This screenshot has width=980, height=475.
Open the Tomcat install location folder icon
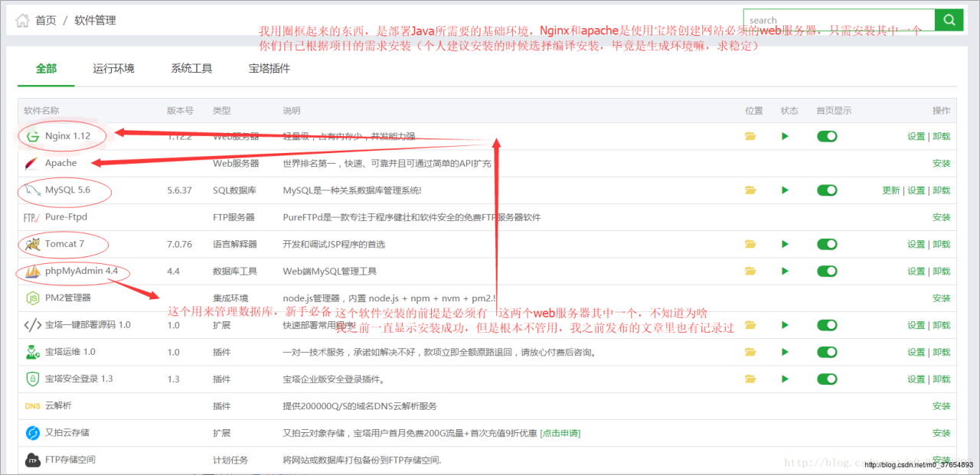[x=750, y=244]
